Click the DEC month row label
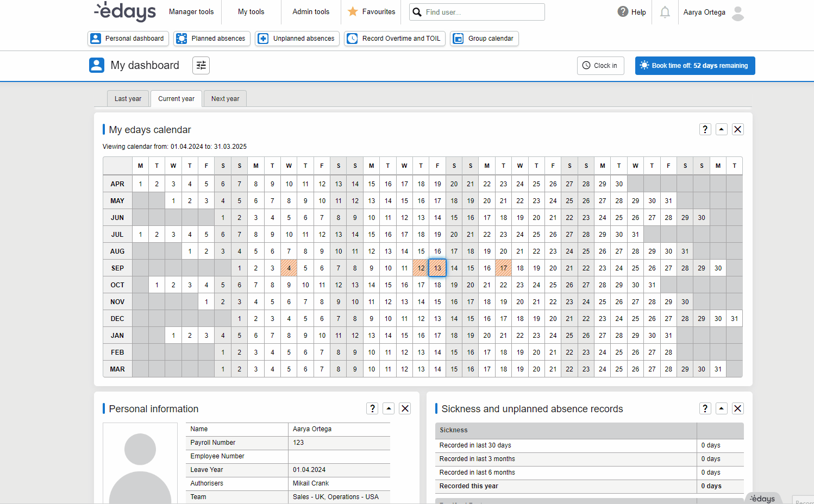This screenshot has height=504, width=814. (x=117, y=318)
